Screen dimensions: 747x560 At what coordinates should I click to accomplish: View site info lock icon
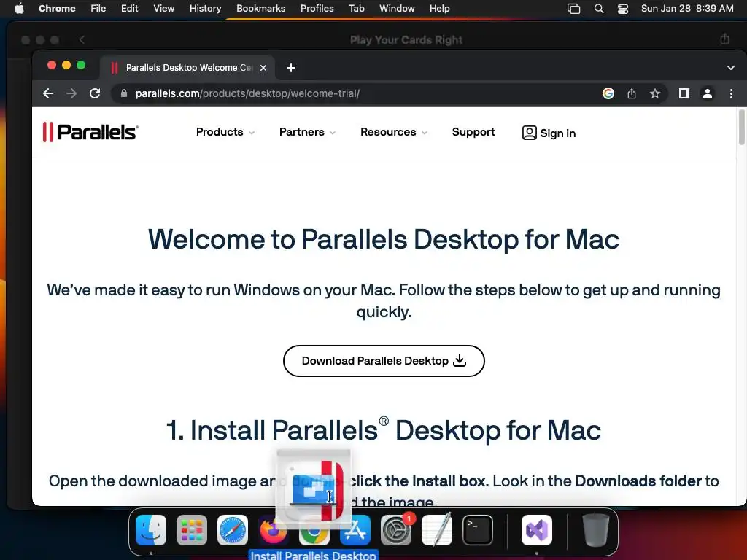[x=124, y=93]
